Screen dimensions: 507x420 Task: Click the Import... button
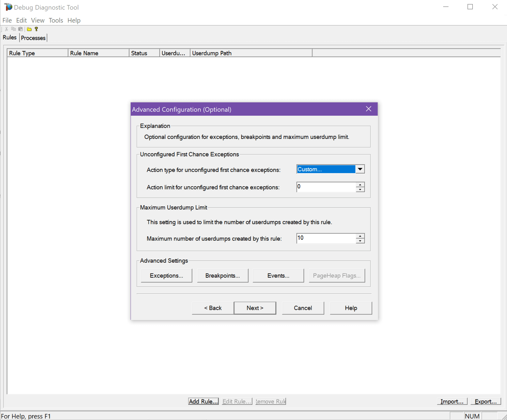tap(452, 401)
